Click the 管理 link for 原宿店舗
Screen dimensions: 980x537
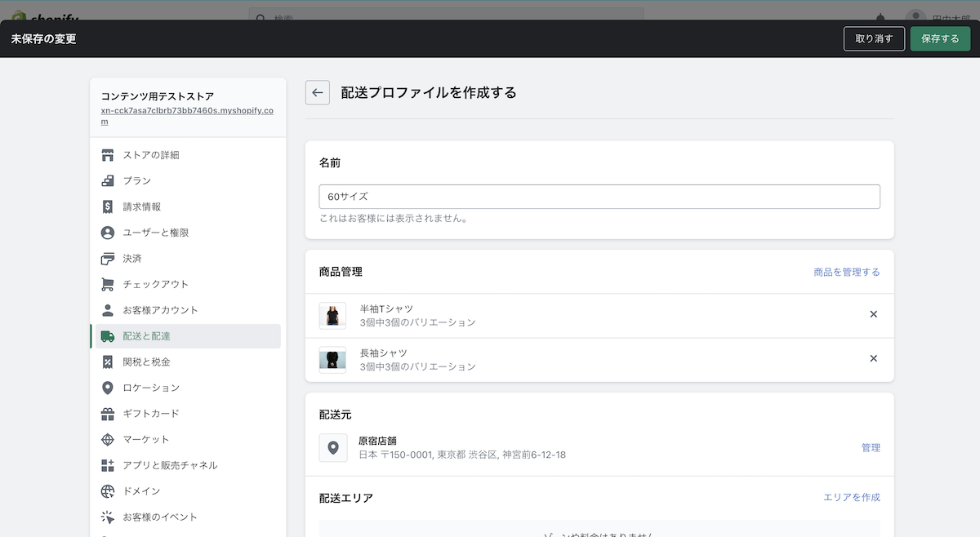pyautogui.click(x=871, y=448)
